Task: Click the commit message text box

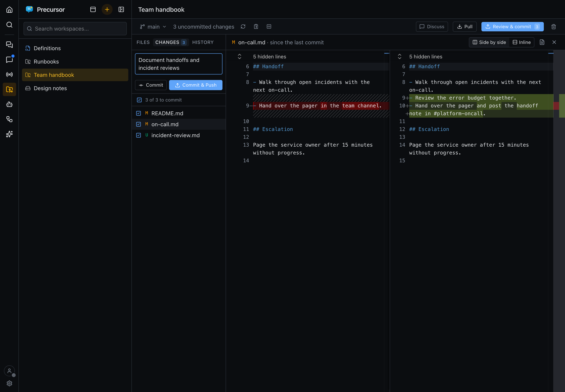Action: pyautogui.click(x=179, y=64)
